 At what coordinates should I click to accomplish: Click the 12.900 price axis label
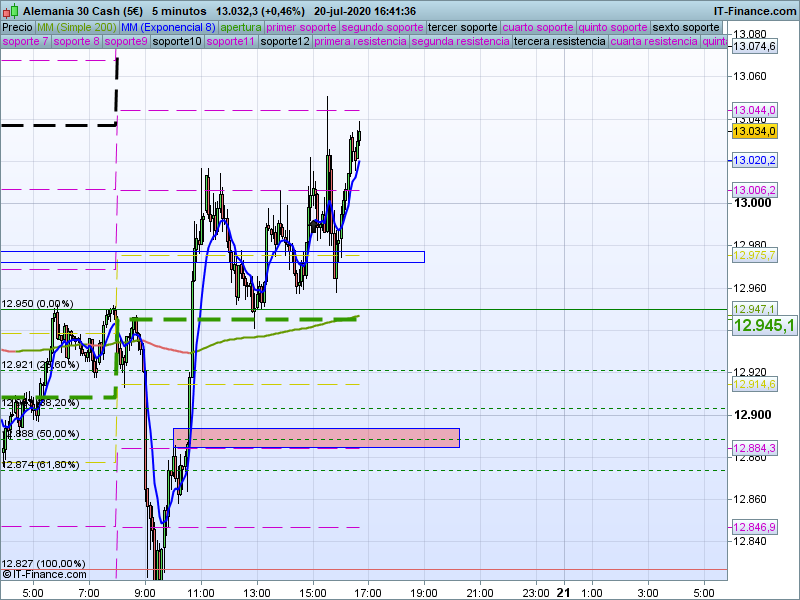pyautogui.click(x=753, y=415)
